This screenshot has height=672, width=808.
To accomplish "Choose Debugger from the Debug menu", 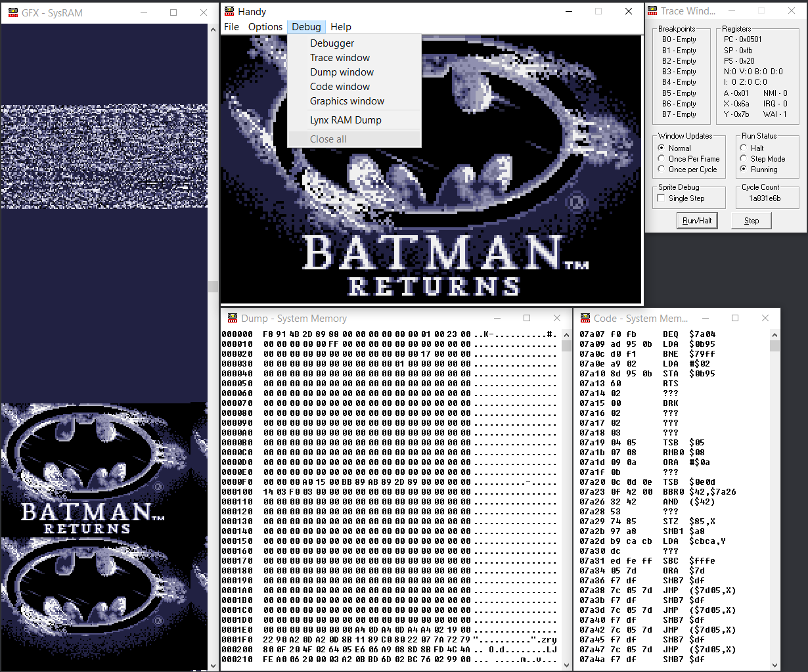I will tap(354, 43).
